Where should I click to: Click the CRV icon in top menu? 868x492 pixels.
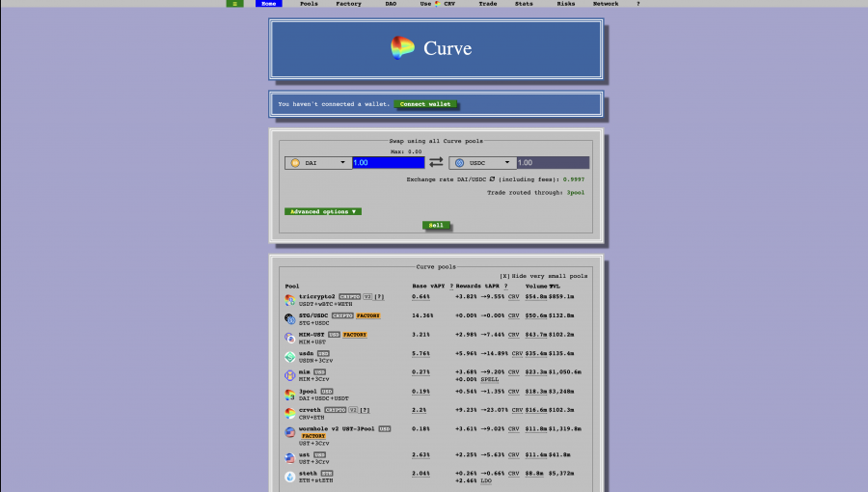click(x=437, y=3)
